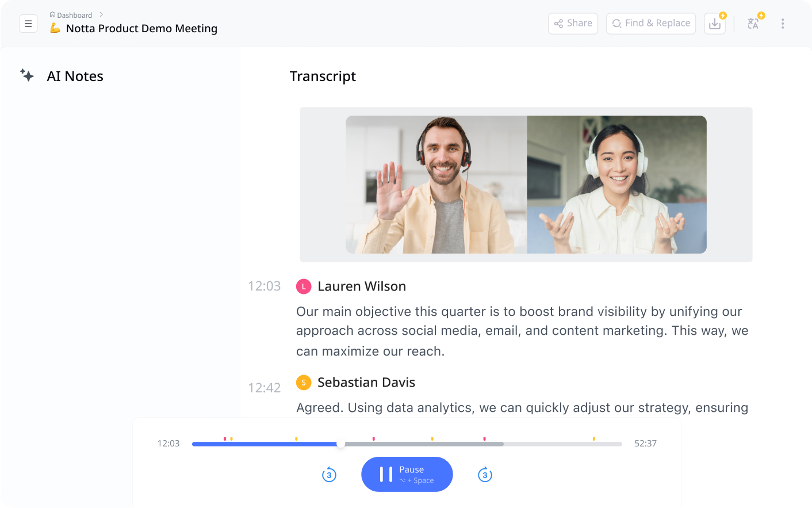Open Find & Replace
This screenshot has height=508, width=812.
[651, 23]
